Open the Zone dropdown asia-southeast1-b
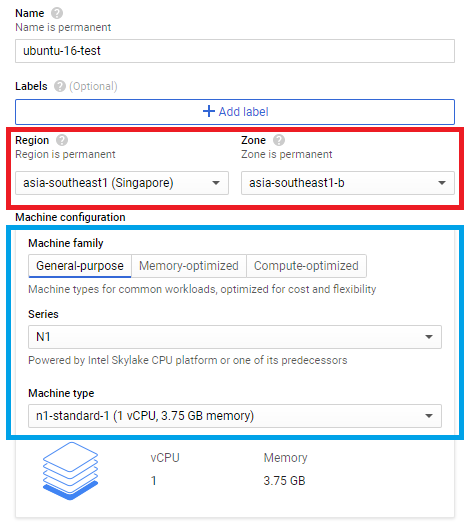Viewport: 467px width, 525px height. [x=347, y=183]
